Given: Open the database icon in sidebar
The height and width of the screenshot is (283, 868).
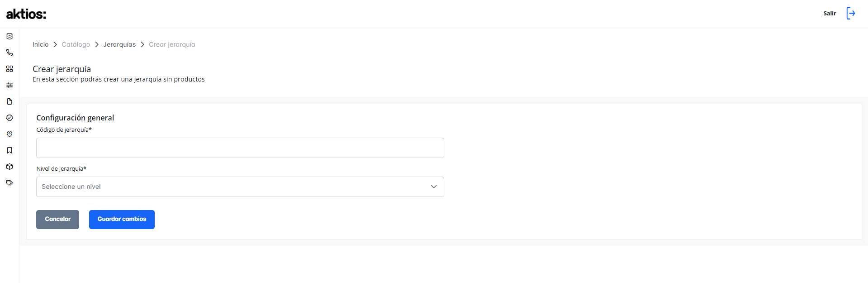Looking at the screenshot, I should (x=9, y=36).
